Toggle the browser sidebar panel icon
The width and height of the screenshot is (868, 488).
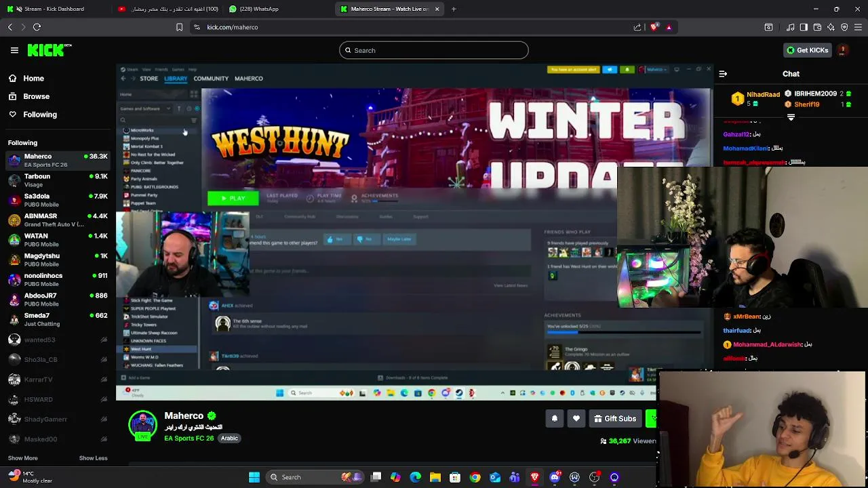pos(804,27)
